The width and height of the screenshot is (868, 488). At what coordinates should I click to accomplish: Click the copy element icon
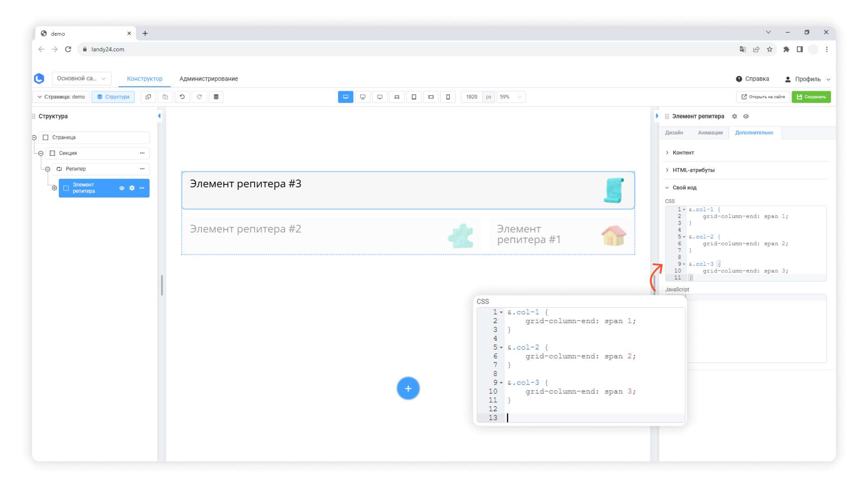point(148,97)
